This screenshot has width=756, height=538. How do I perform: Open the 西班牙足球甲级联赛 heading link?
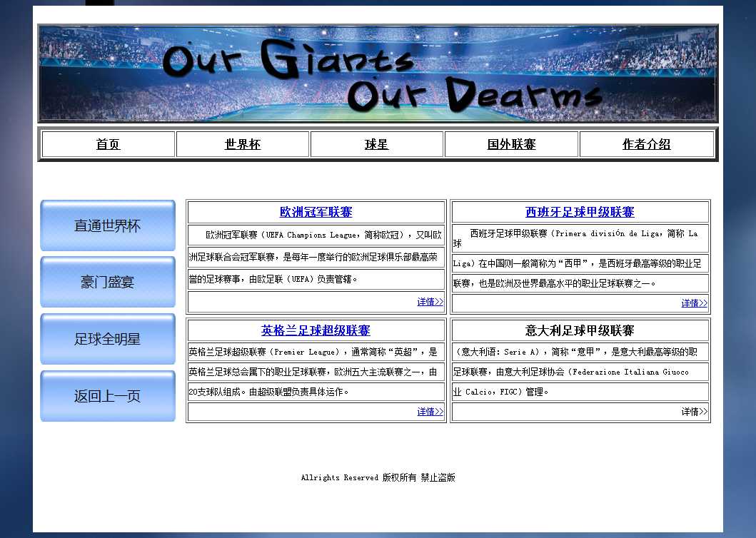click(x=580, y=212)
